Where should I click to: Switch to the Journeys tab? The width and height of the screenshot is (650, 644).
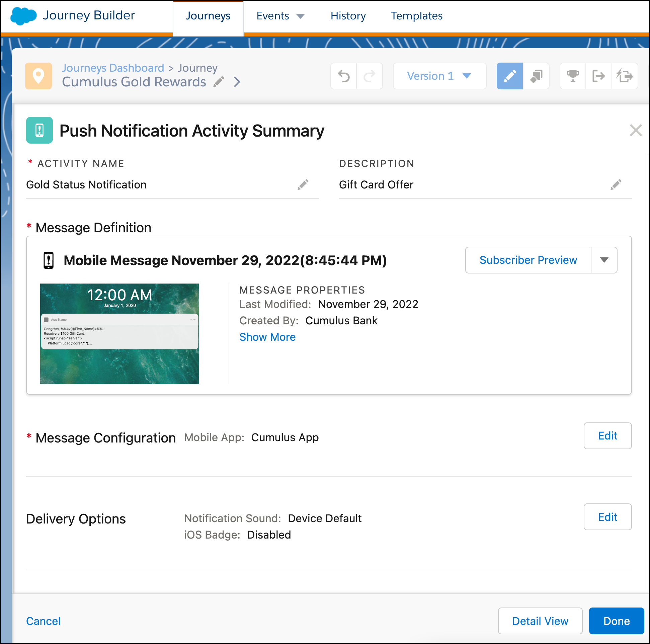click(208, 16)
